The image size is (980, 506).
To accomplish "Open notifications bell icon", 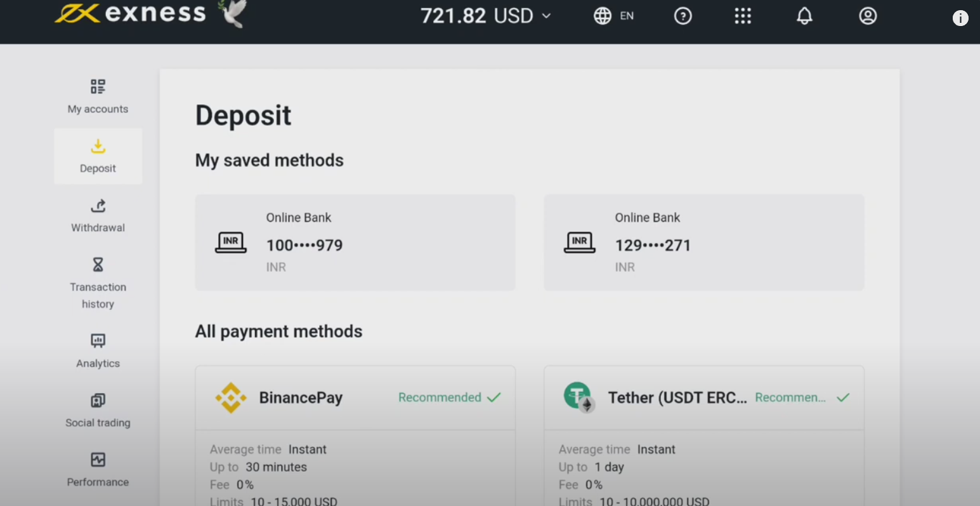I will [x=804, y=16].
